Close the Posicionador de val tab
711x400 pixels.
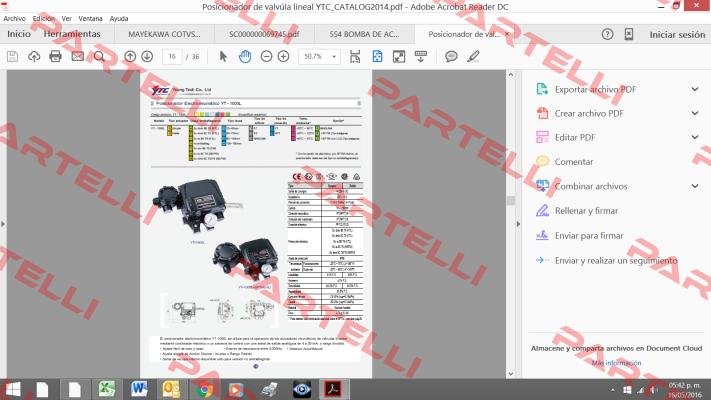507,34
